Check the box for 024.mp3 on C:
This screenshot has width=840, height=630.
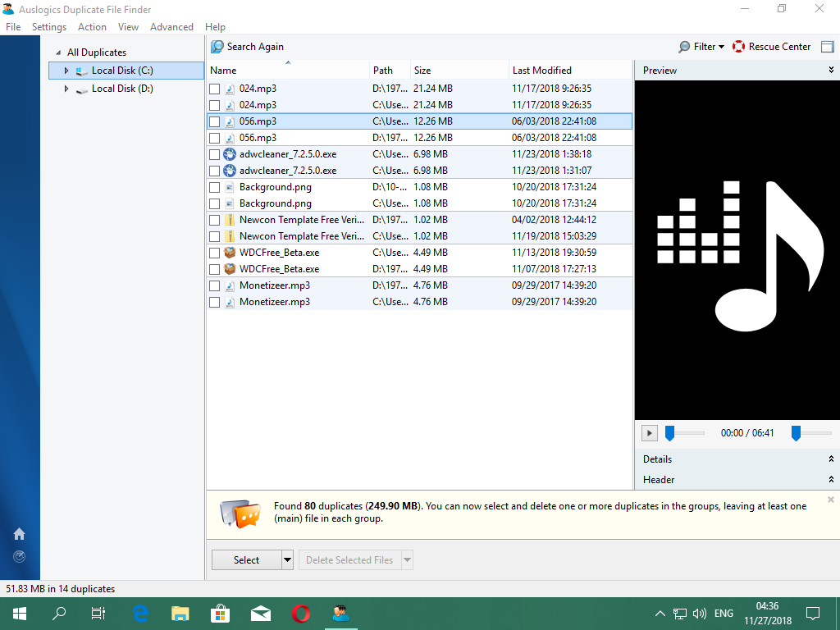point(214,106)
